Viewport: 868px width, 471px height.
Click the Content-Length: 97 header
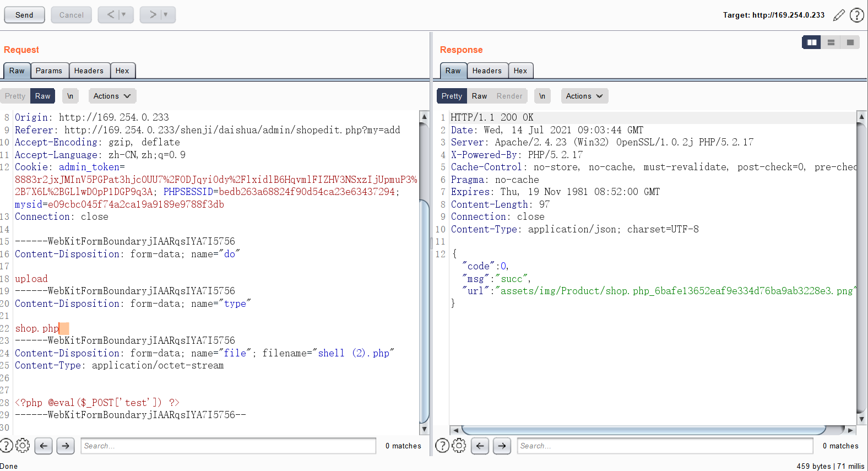pyautogui.click(x=500, y=204)
